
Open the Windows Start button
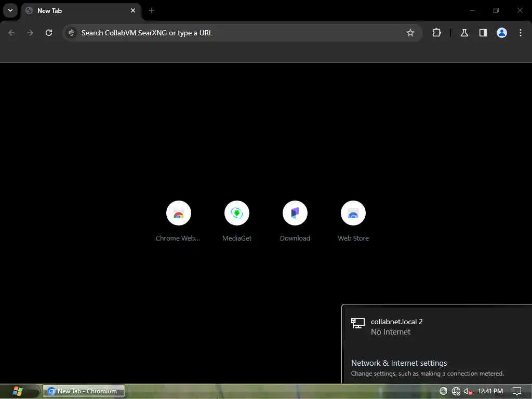(x=18, y=391)
